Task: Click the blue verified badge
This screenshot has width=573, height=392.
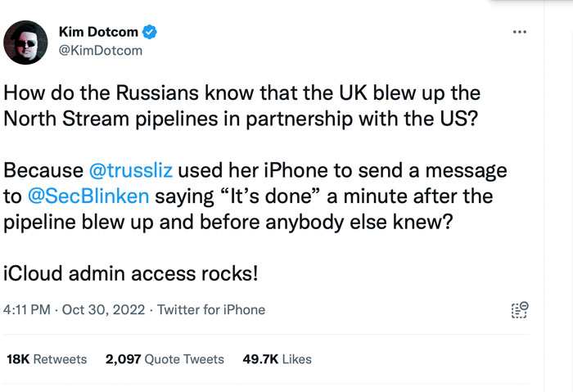Action: point(150,32)
